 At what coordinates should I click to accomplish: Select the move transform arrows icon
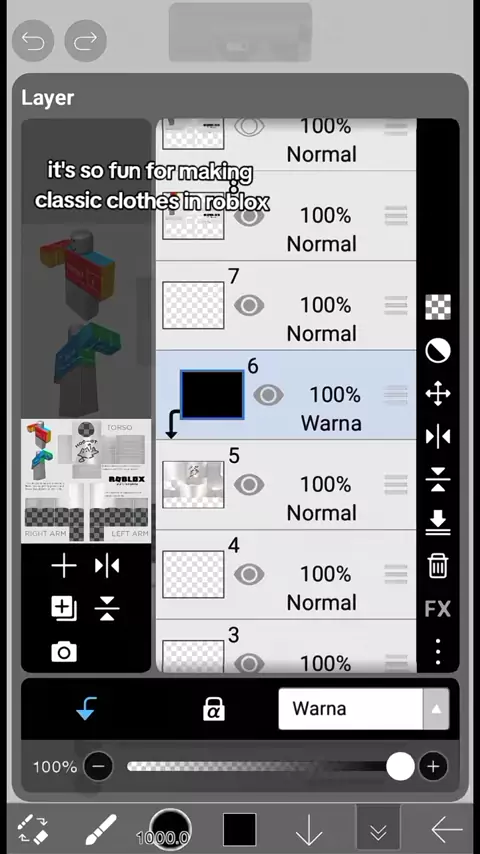438,394
